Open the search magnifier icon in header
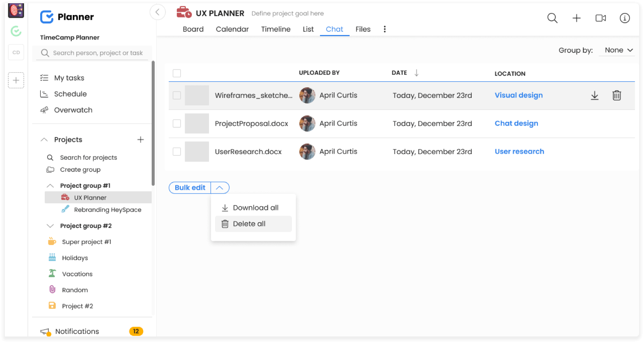 point(552,18)
